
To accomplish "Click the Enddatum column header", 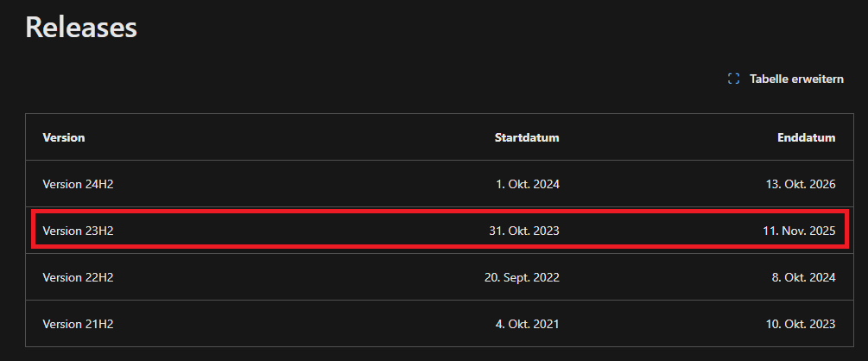I will (806, 137).
